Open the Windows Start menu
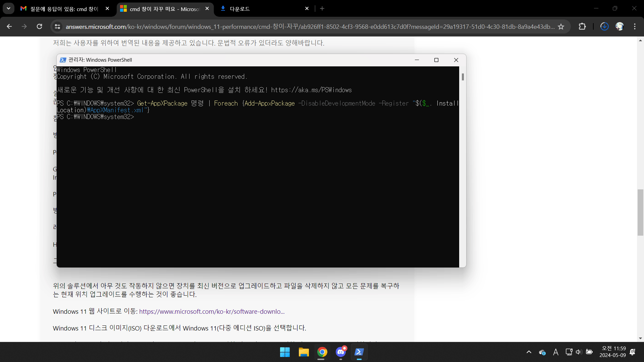This screenshot has width=644, height=362. [284, 352]
